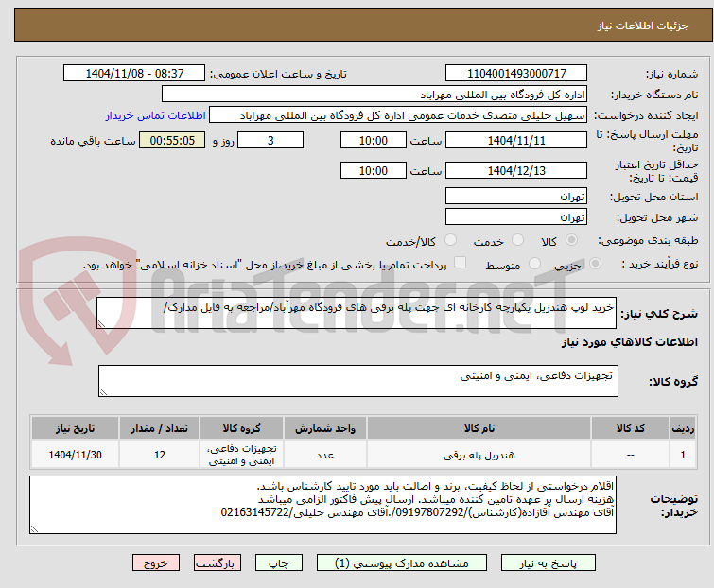Screen dimensions: 714x588
Task: Click the response deadline time field 10:00
Action: pyautogui.click(x=374, y=140)
